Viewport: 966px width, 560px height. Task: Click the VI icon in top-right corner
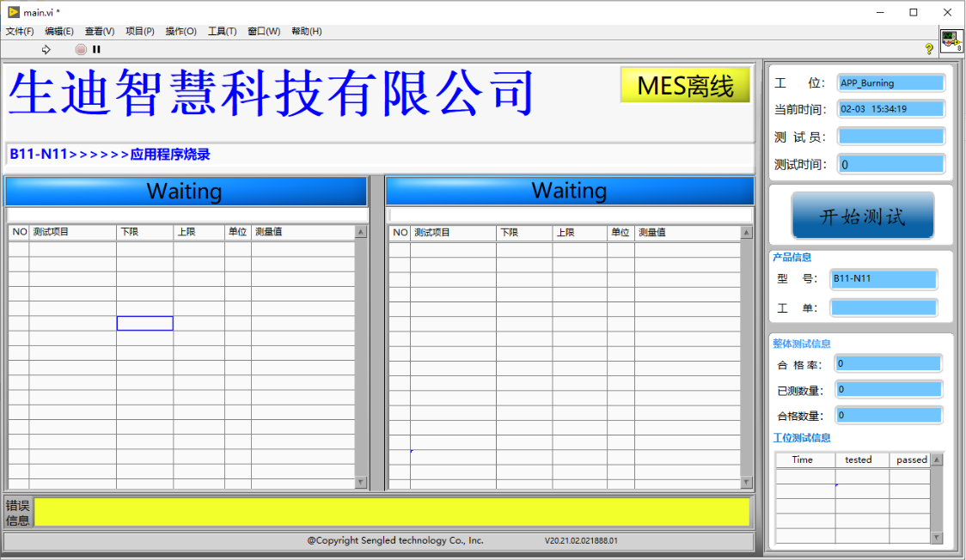pyautogui.click(x=951, y=41)
